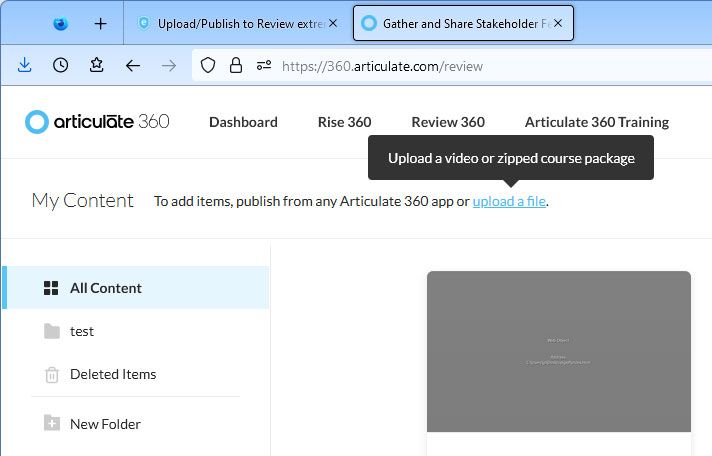Image resolution: width=712 pixels, height=456 pixels.
Task: Select the Gather and Share Stakeholder tab
Action: [x=463, y=23]
